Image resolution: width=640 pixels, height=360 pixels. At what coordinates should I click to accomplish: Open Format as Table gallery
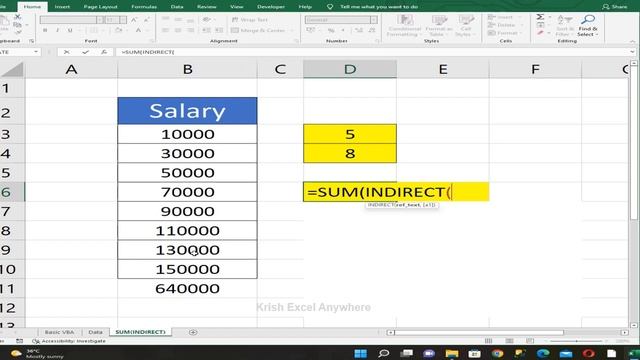click(x=439, y=25)
